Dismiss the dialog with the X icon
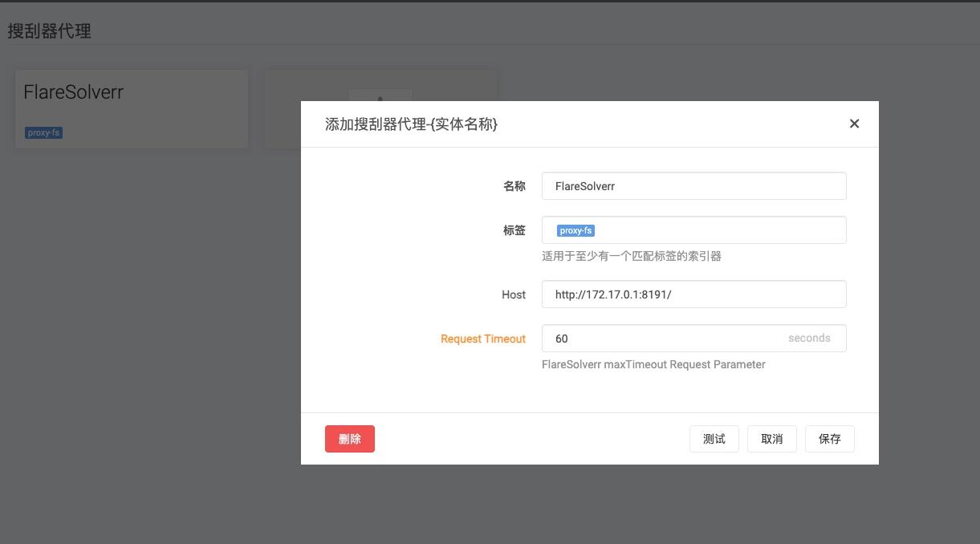The image size is (980, 544). (854, 124)
